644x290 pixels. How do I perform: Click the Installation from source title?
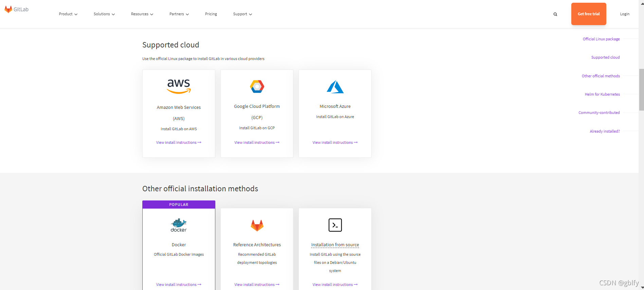[x=335, y=245]
